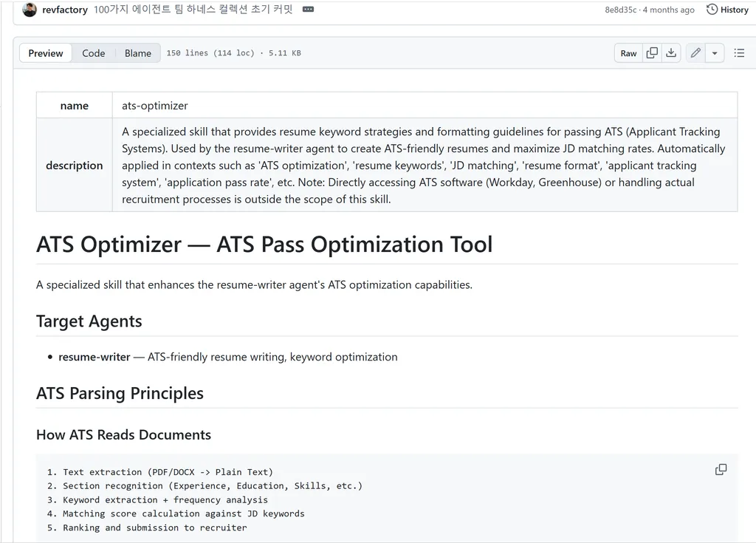Viewport: 756px width, 543px height.
Task: Switch to the Blame tab
Action: coord(138,53)
